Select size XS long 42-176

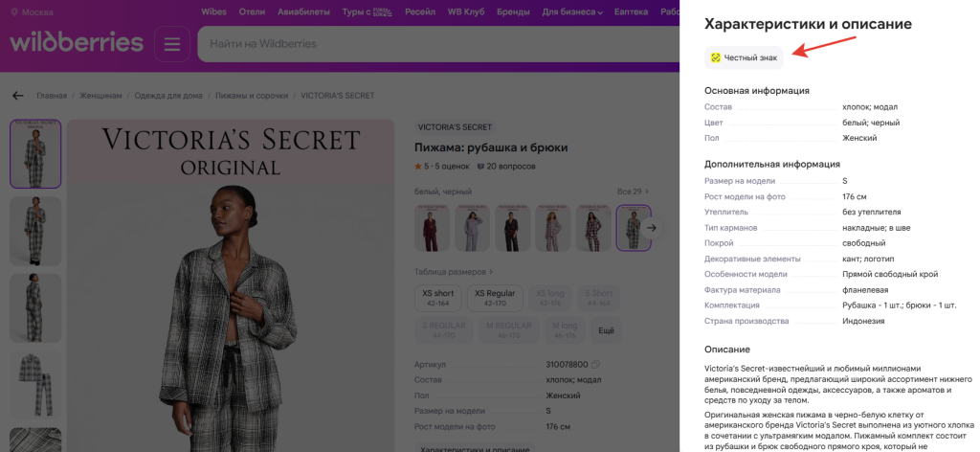click(x=551, y=298)
